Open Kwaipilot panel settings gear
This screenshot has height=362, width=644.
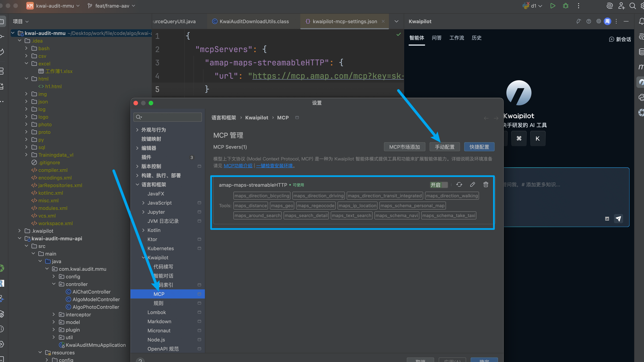(x=599, y=21)
